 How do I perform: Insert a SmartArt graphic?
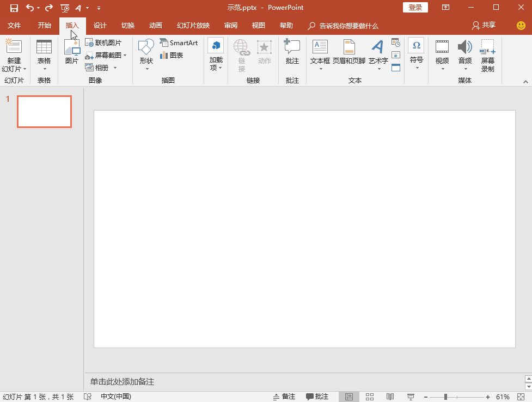pyautogui.click(x=179, y=42)
